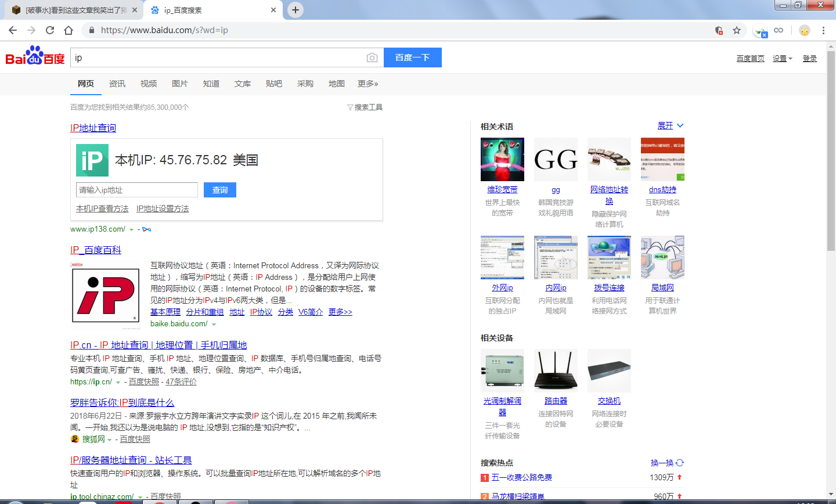Click the IP地址设置方法 link

(x=163, y=208)
